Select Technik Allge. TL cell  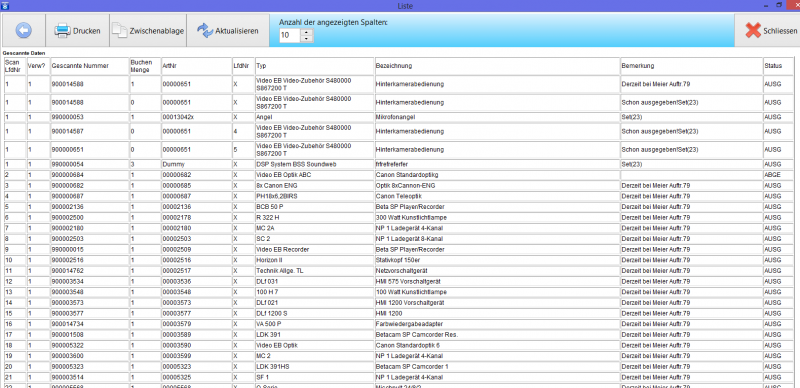coord(315,271)
